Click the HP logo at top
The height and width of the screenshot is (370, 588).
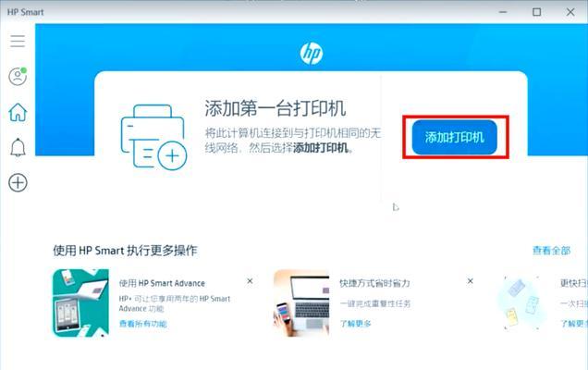(x=312, y=53)
